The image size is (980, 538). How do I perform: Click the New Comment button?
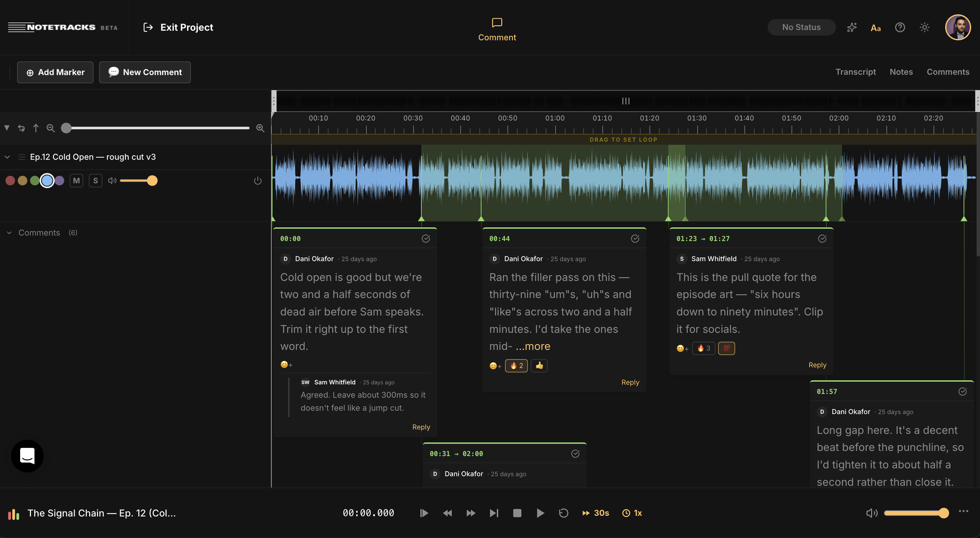tap(145, 72)
